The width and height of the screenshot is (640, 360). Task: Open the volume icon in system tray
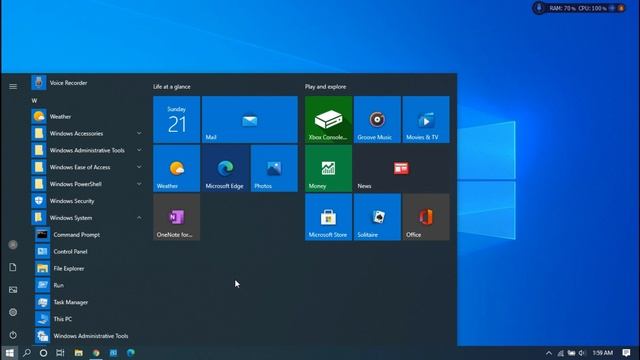coord(582,353)
